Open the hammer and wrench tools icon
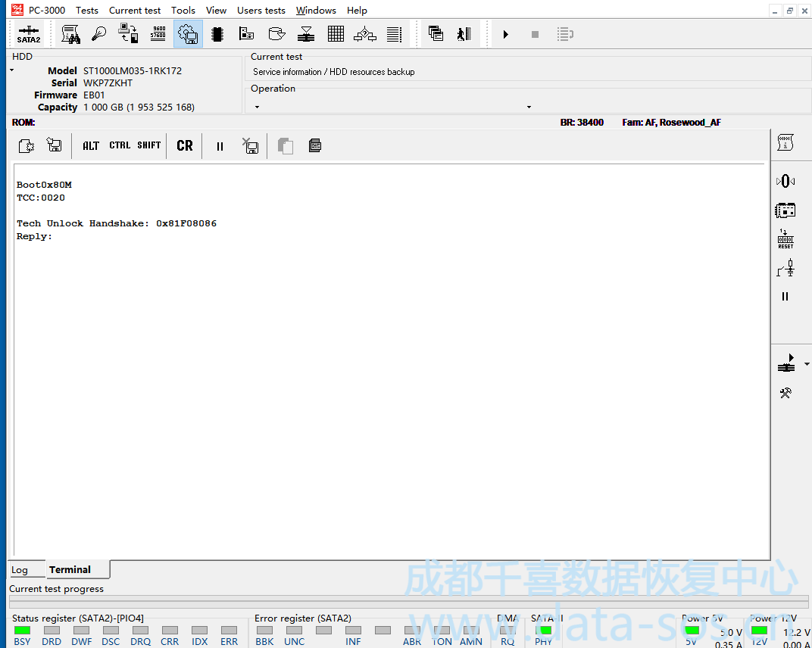 (x=785, y=393)
